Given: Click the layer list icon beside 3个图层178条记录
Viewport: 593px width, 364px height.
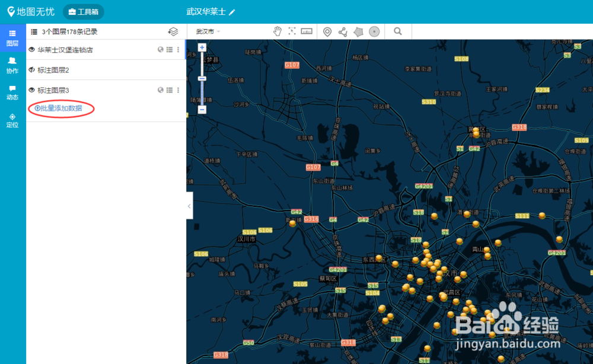Looking at the screenshot, I should (34, 32).
